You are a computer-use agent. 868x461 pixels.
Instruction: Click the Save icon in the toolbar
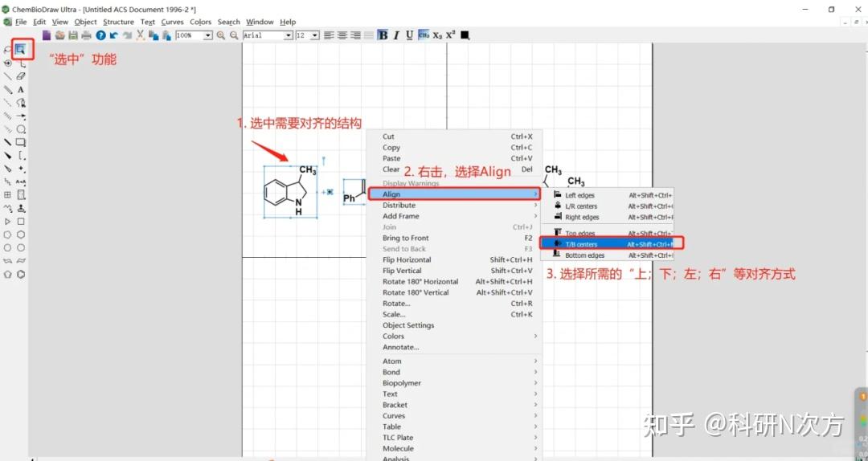pos(73,35)
